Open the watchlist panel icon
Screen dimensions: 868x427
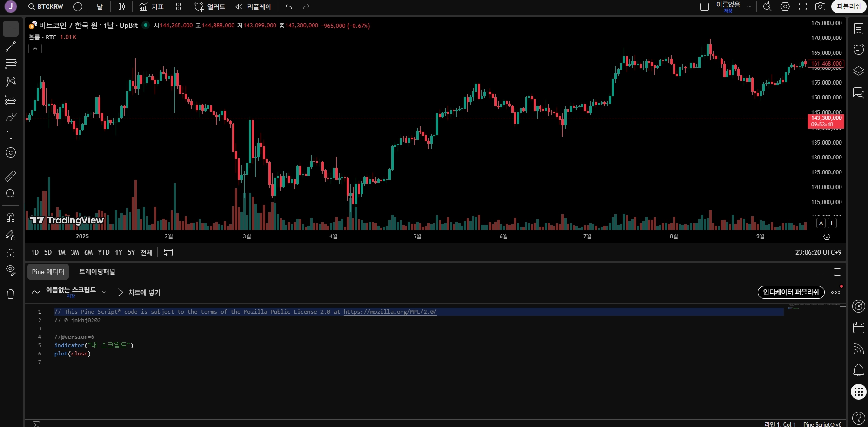(858, 28)
